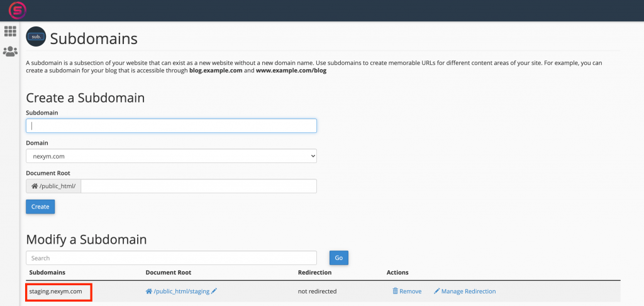Click the Document Root column header

[168, 273]
